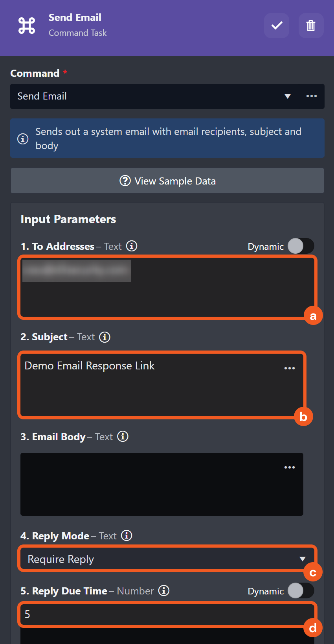Click inside the Email Body text area

click(x=157, y=488)
